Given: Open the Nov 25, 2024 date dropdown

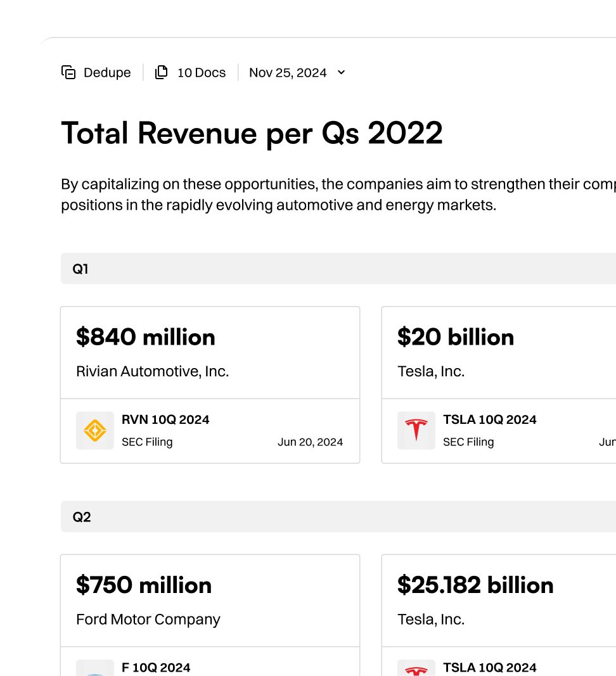Looking at the screenshot, I should [341, 72].
